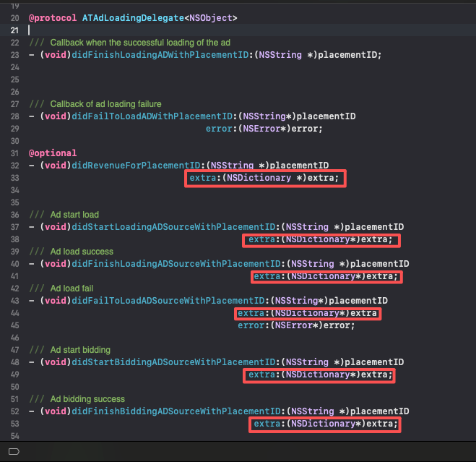Viewport: 476px width, 462px height.
Task: Click didStartLoadingADSourceWithPlacementID method name
Action: [173, 227]
